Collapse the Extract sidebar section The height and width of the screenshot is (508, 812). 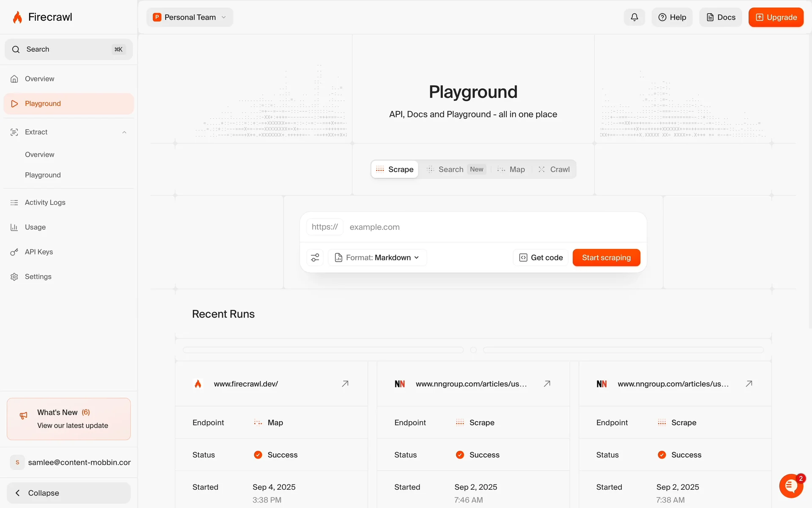(124, 132)
